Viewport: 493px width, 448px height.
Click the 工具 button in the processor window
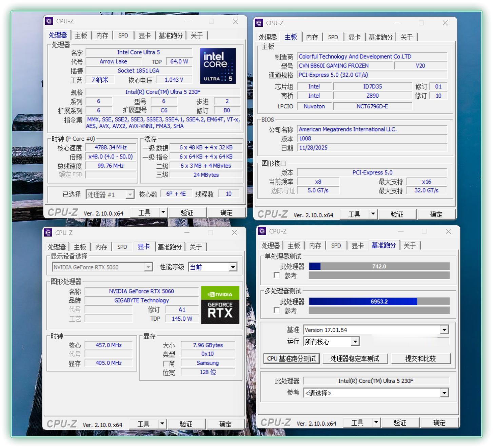[144, 212]
